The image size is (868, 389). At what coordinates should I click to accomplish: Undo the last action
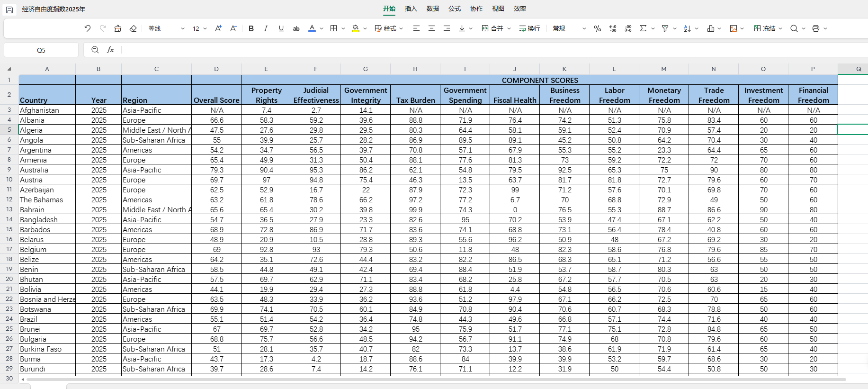(88, 28)
